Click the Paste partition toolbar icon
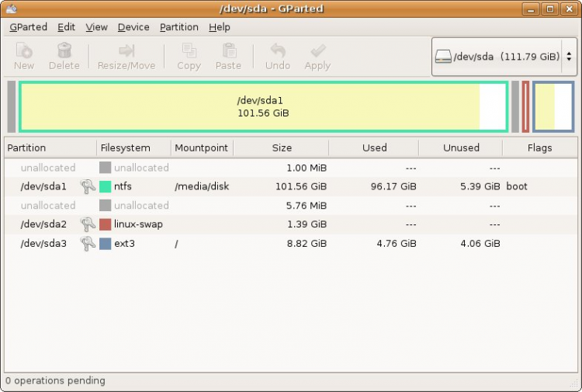The width and height of the screenshot is (582, 392). [x=228, y=51]
